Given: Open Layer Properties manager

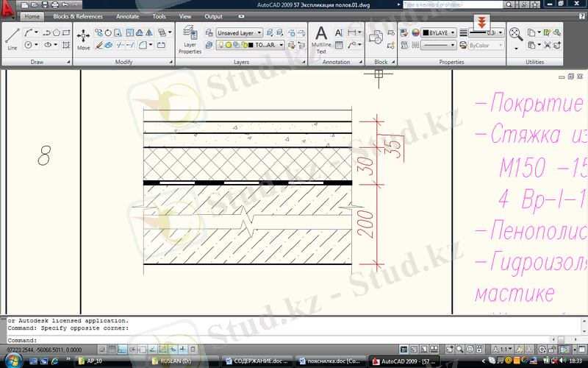Looking at the screenshot, I should coord(190,38).
